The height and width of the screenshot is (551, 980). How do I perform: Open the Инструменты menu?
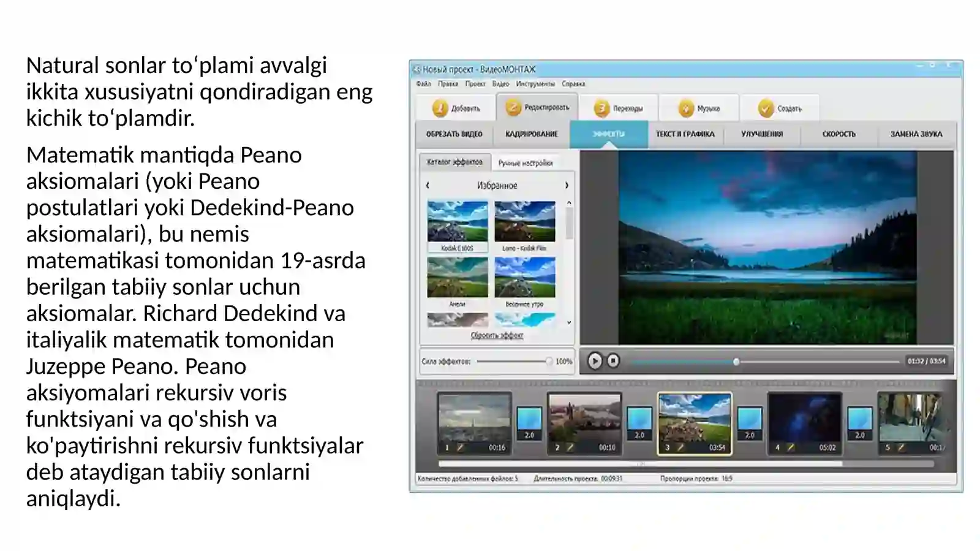click(535, 84)
